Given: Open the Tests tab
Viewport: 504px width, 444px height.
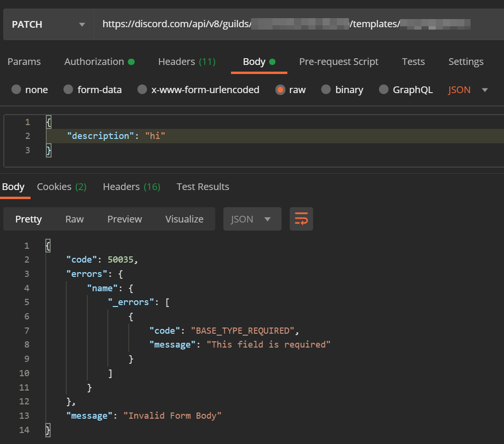Looking at the screenshot, I should [x=413, y=62].
